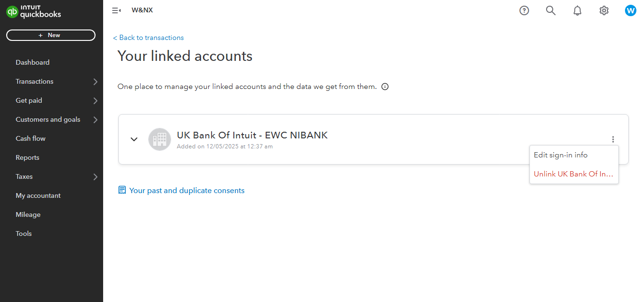Image resolution: width=644 pixels, height=302 pixels.
Task: Expand the Taxes submenu arrow
Action: pos(96,177)
